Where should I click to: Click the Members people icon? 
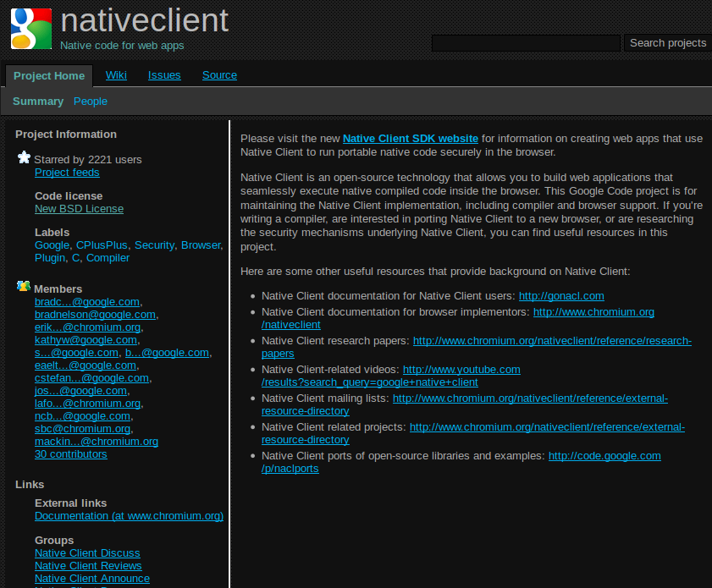(x=24, y=286)
